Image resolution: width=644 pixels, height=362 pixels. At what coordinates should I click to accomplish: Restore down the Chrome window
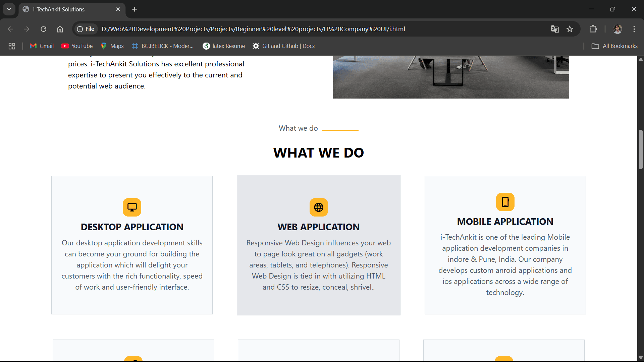[612, 9]
